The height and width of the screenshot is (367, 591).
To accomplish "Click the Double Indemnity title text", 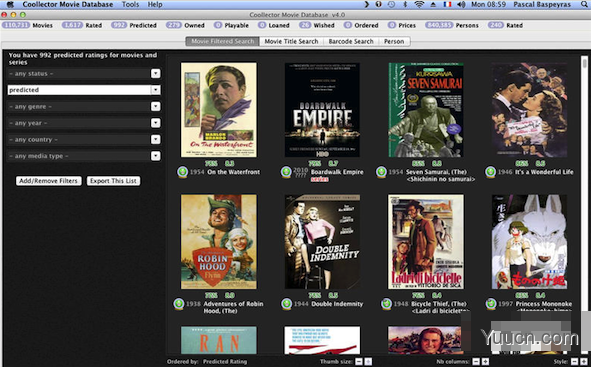I will 337,304.
